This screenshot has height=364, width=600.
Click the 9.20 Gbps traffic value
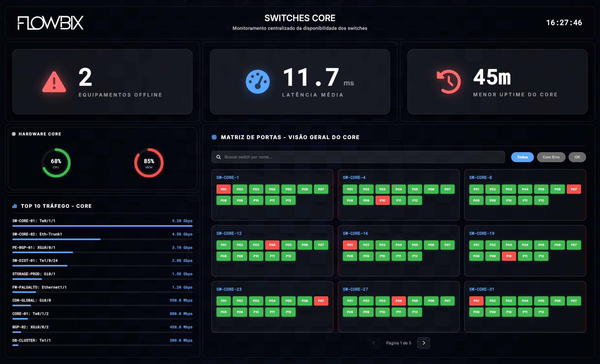(182, 221)
